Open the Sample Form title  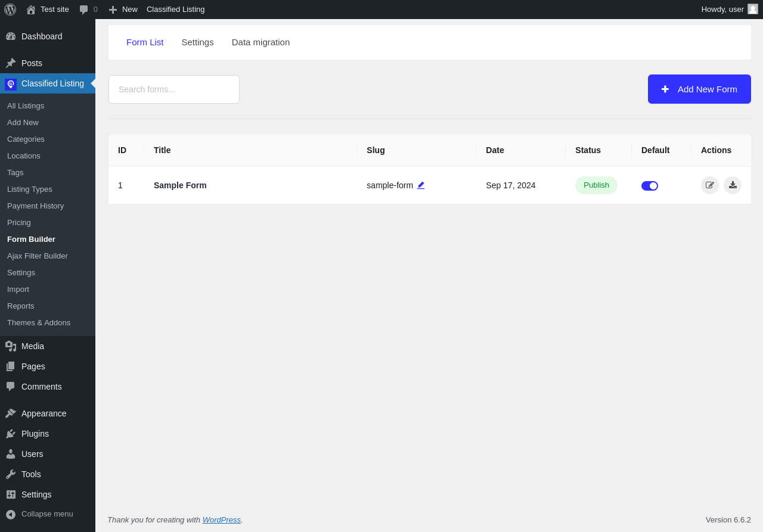(180, 185)
